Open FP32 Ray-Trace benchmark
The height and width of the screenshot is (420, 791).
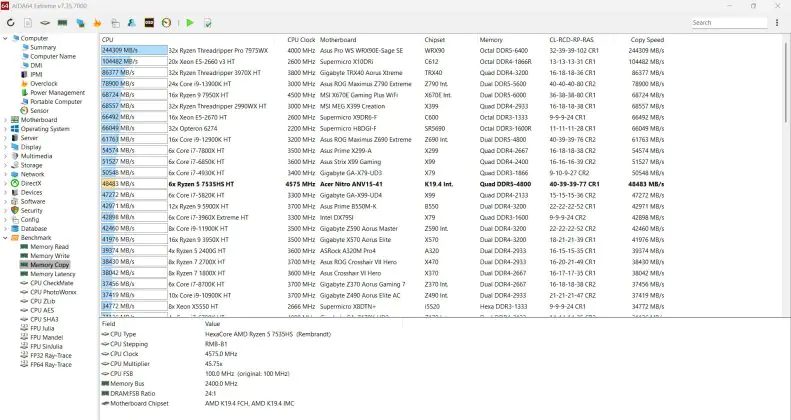click(51, 356)
